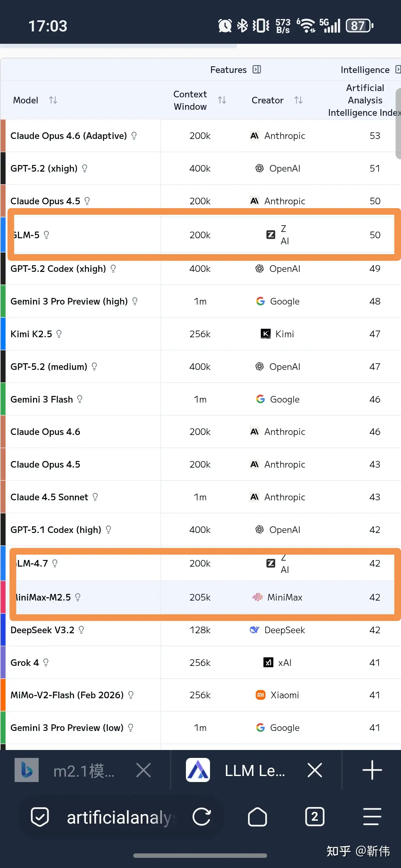Close the LLM Leaderboard tab
This screenshot has width=401, height=868.
[315, 770]
